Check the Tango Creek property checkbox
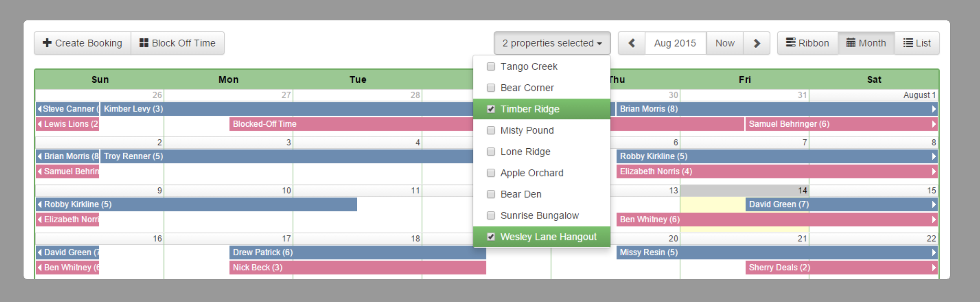Image resolution: width=980 pixels, height=302 pixels. (491, 66)
